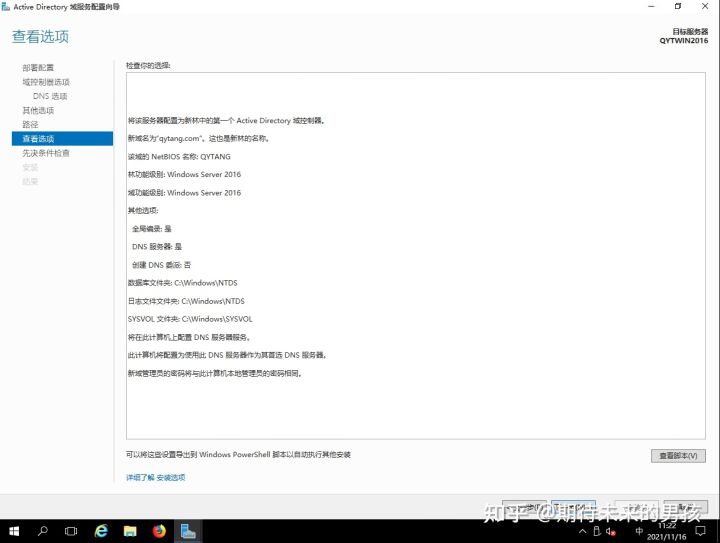Minimize the configuration wizard window
The image size is (720, 543).
pyautogui.click(x=651, y=6)
